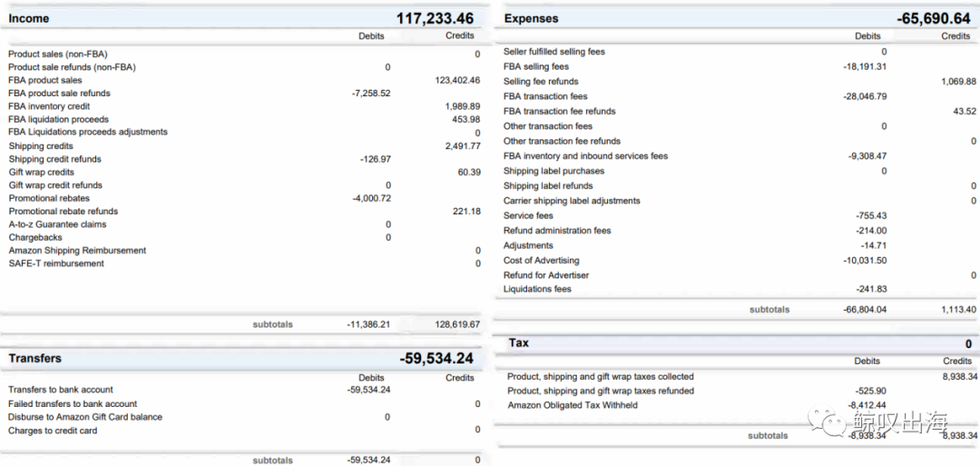
Task: Click the Amazon Obligated Tax Withheld label
Action: tap(572, 405)
